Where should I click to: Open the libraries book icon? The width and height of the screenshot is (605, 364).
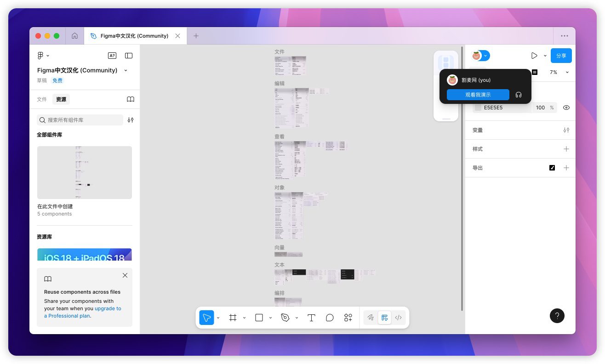coord(131,99)
